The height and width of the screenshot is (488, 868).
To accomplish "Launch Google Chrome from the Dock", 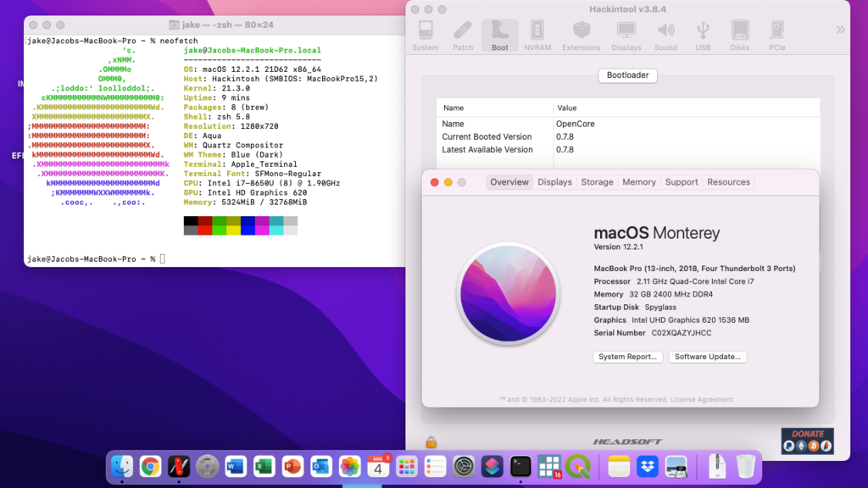I will click(151, 466).
